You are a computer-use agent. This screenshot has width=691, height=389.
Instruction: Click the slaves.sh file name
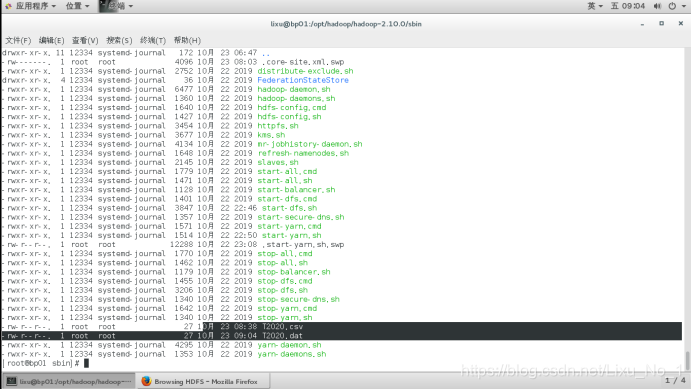[x=278, y=163]
